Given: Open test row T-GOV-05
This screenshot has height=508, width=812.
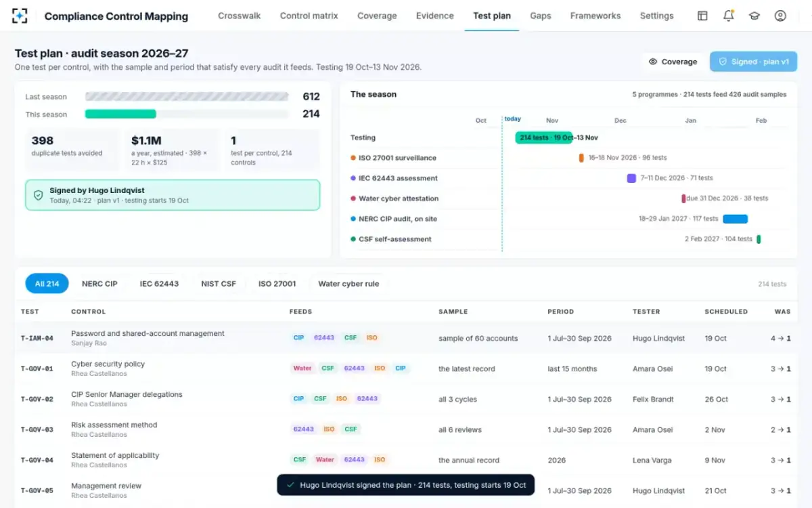Looking at the screenshot, I should pos(406,490).
